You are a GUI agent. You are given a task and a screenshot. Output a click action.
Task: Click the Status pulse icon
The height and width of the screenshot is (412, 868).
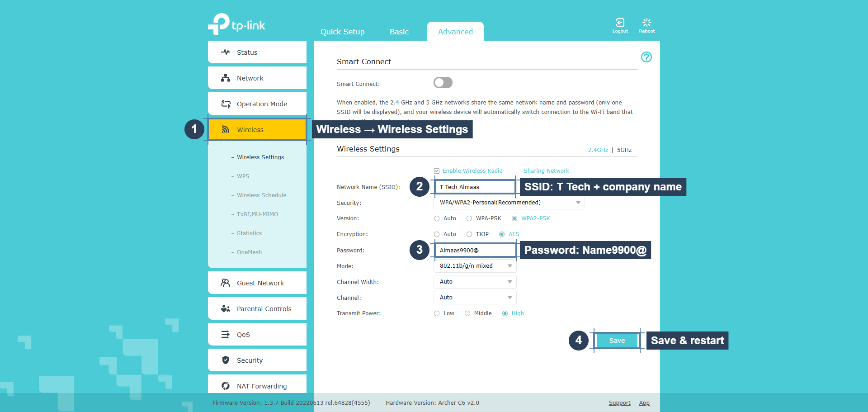(x=226, y=52)
